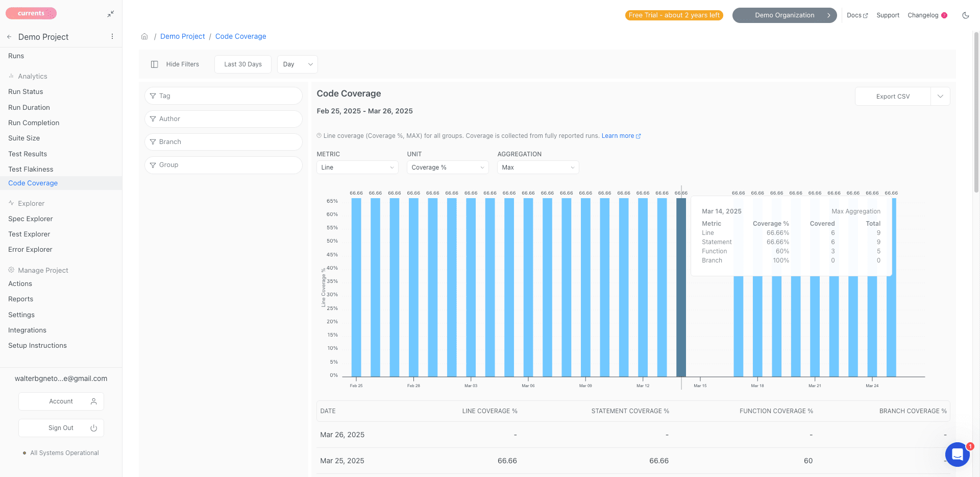Open the Changelog with notification badge

(x=927, y=15)
